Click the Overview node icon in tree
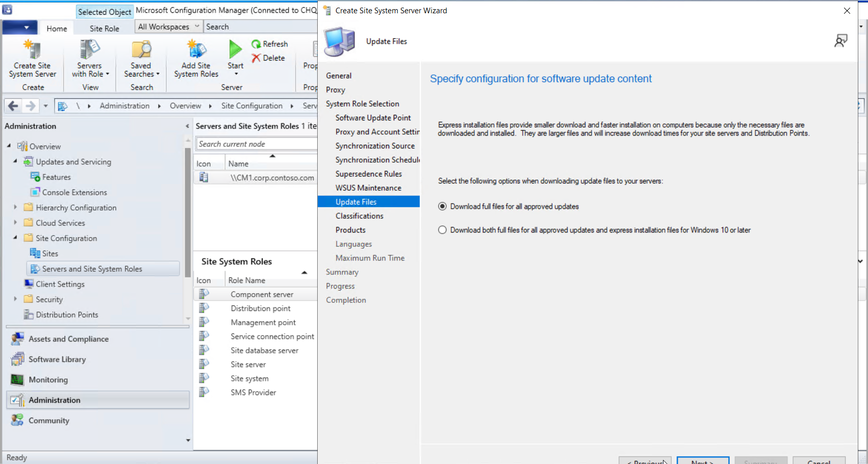868x464 pixels. coord(22,146)
